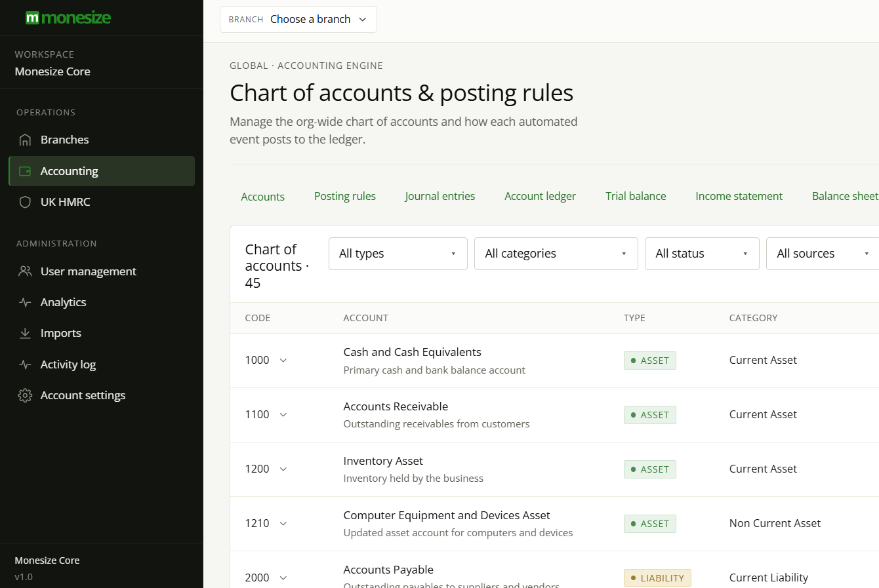Click the ACCOUNT column header
This screenshot has width=879, height=588.
[365, 318]
